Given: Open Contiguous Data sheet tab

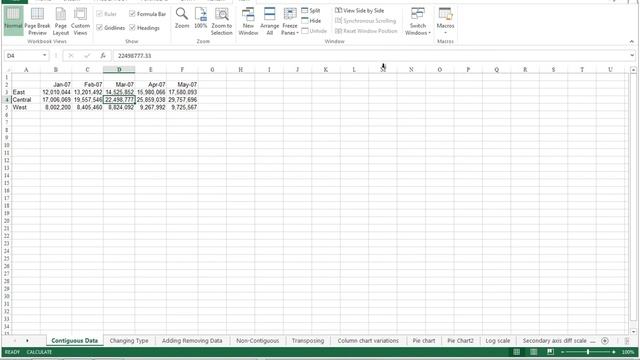Looking at the screenshot, I should click(75, 340).
